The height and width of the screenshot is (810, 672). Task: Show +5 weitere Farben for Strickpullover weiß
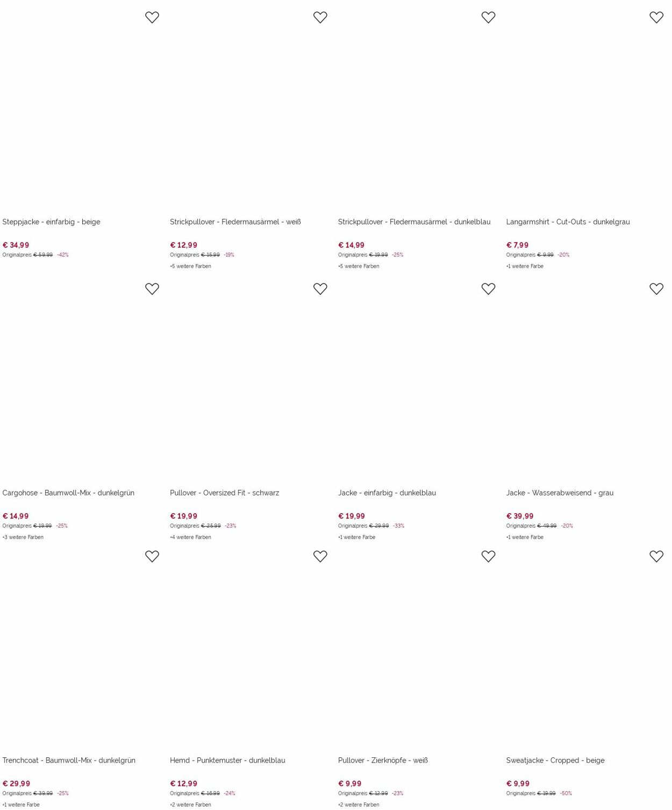pos(190,266)
